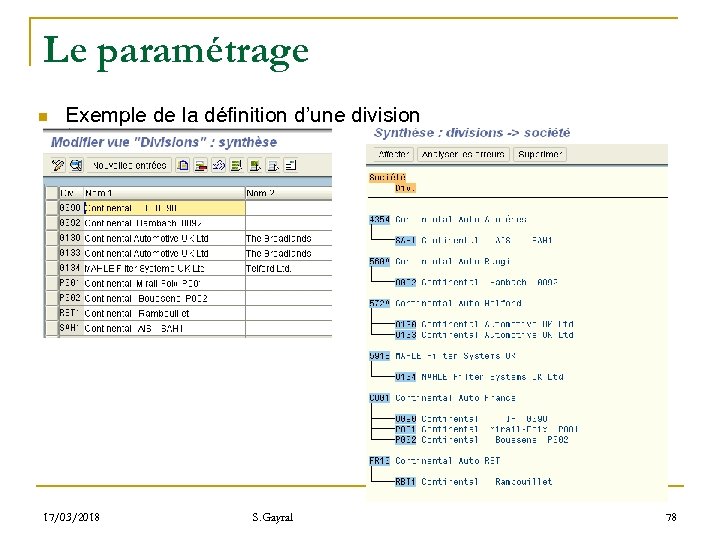Click the Select All icon
The width and height of the screenshot is (720, 540).
click(236, 165)
